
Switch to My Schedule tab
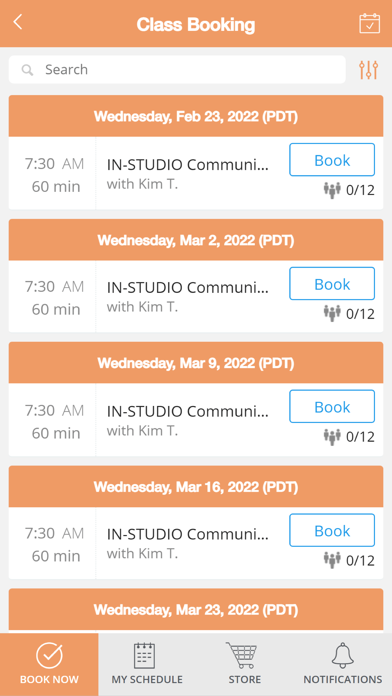(x=147, y=664)
